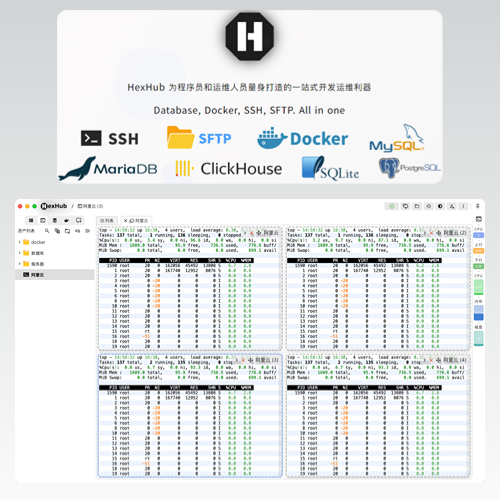
Task: Click the move handle of 阿里云 (4) pane
Action: (439, 360)
